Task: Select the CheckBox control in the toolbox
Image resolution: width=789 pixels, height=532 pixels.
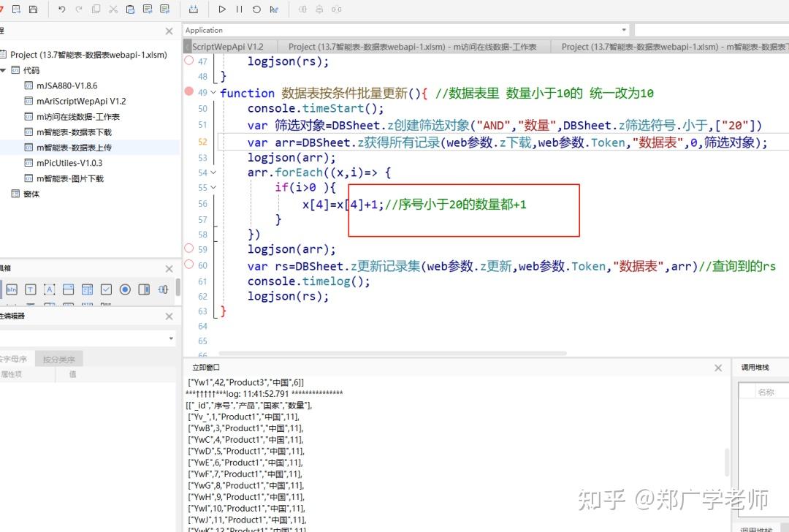Action: 107,289
